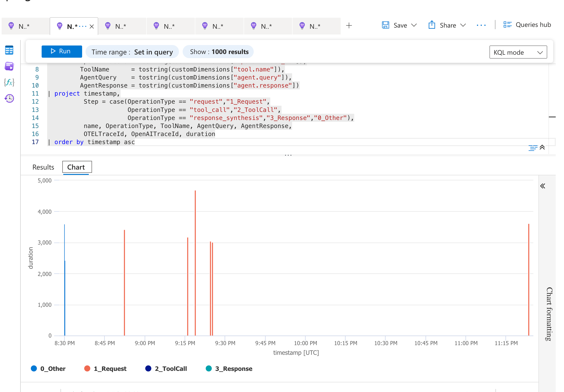Open the Queries sidebar icon

(x=9, y=66)
